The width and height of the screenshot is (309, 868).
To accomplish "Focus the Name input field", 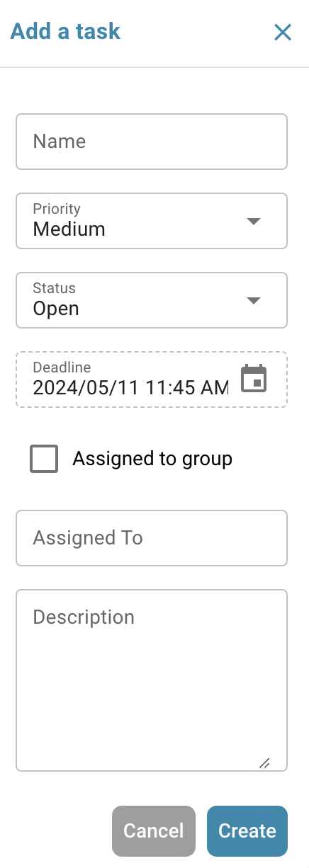I will click(152, 142).
